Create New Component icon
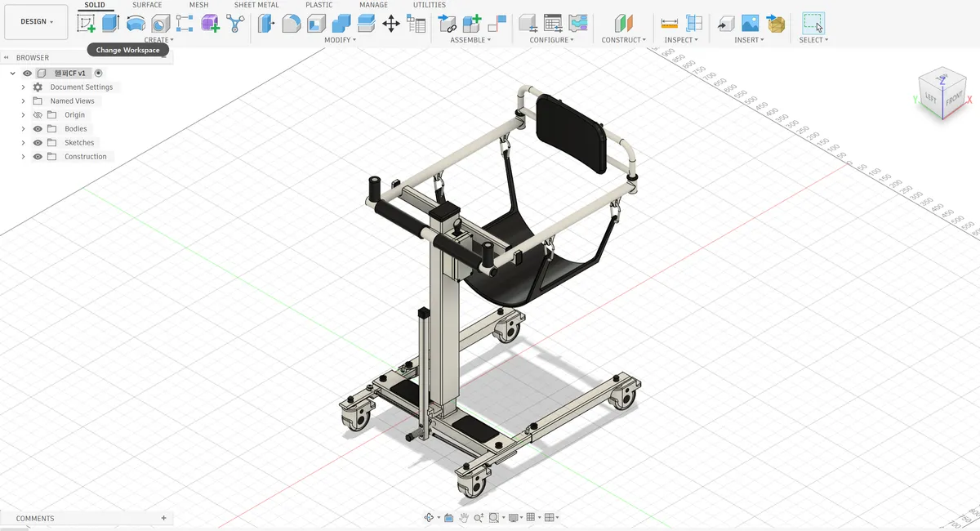 coord(472,24)
